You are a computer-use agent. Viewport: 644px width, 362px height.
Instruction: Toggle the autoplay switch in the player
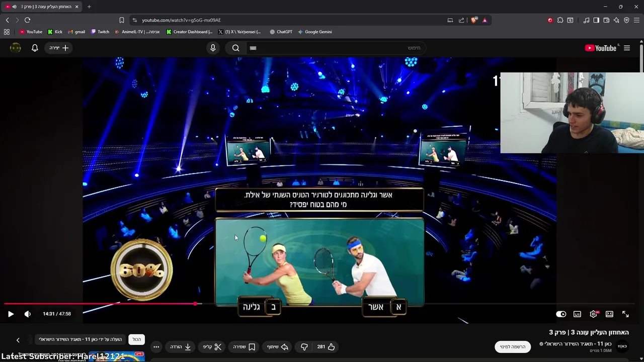pos(561,314)
